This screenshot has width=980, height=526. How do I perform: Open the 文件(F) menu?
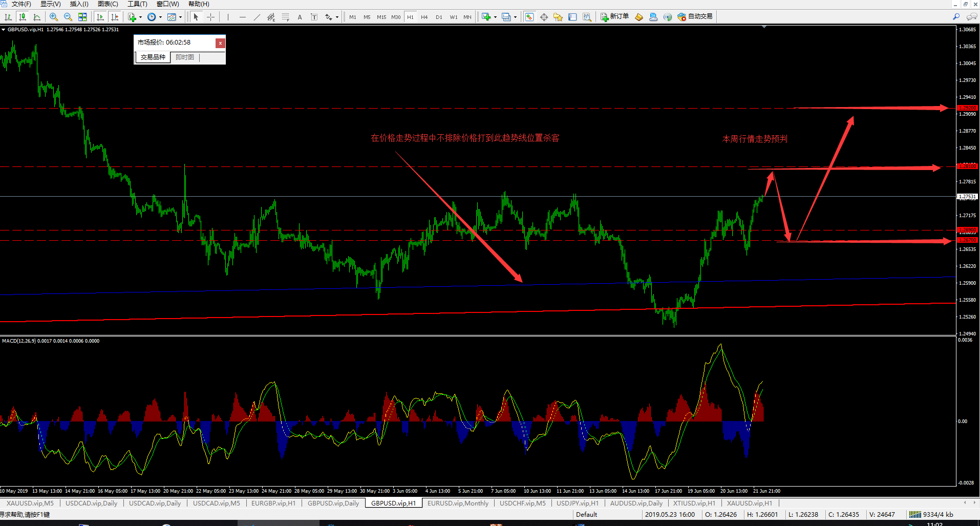[x=21, y=4]
